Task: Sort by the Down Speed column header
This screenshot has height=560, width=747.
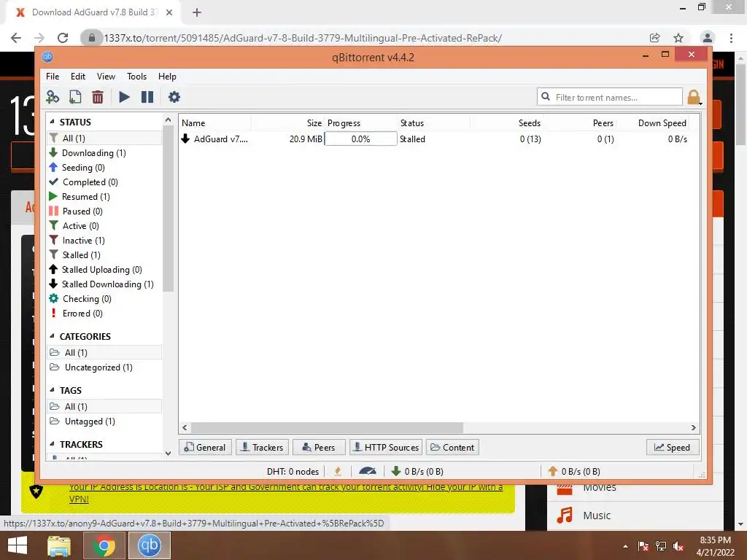Action: click(x=653, y=122)
